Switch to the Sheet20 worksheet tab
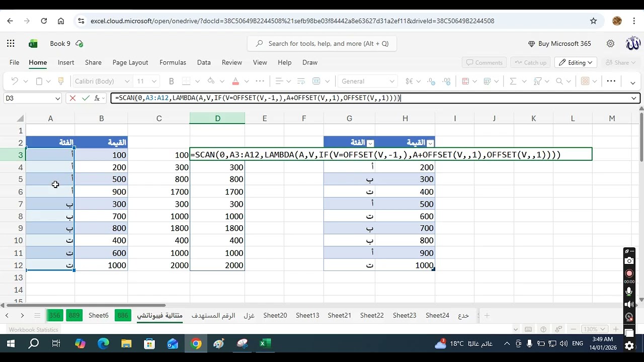This screenshot has height=362, width=644. tap(275, 315)
